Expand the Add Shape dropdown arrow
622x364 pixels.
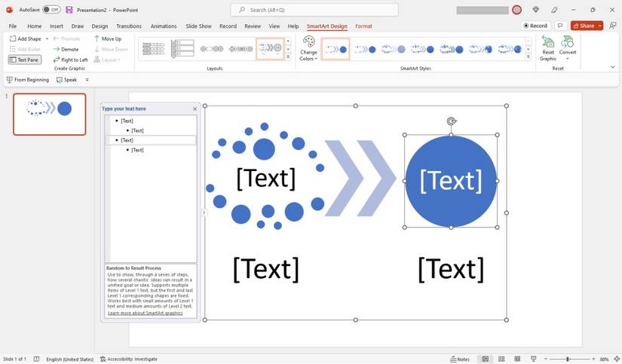[x=47, y=39]
